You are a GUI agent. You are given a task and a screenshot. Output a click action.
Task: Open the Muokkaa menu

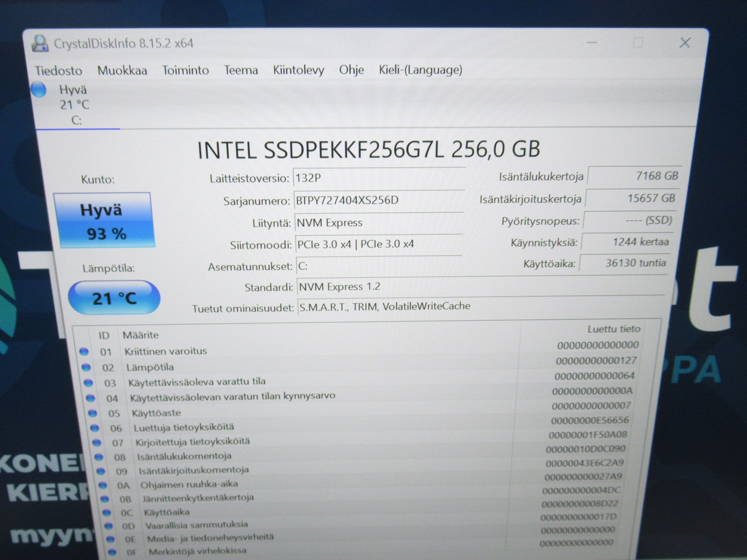(122, 70)
